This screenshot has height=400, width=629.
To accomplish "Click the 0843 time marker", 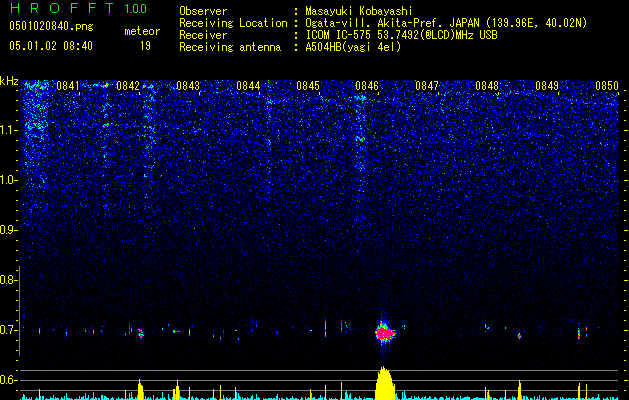I will [x=188, y=86].
